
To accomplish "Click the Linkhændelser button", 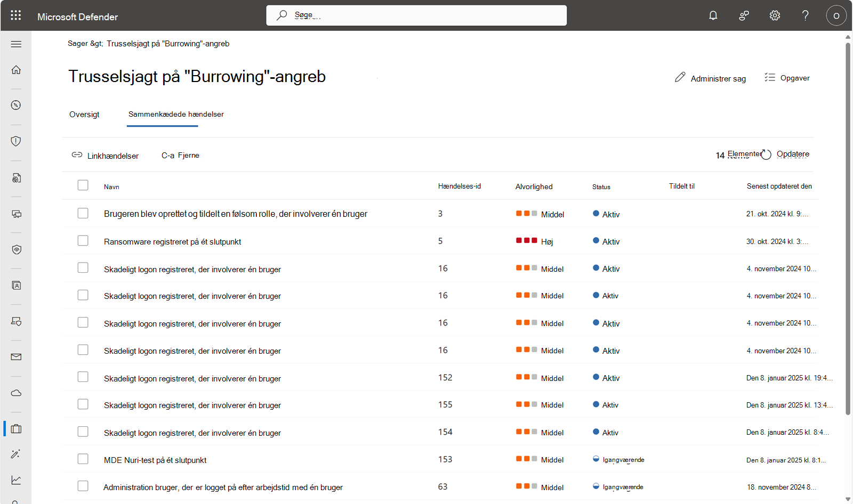I will [x=105, y=156].
